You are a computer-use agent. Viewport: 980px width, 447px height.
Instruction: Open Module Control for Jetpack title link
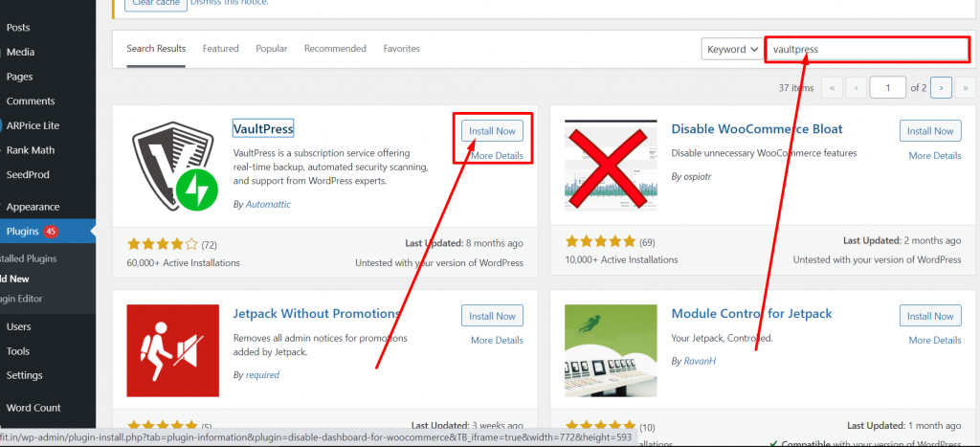point(752,313)
